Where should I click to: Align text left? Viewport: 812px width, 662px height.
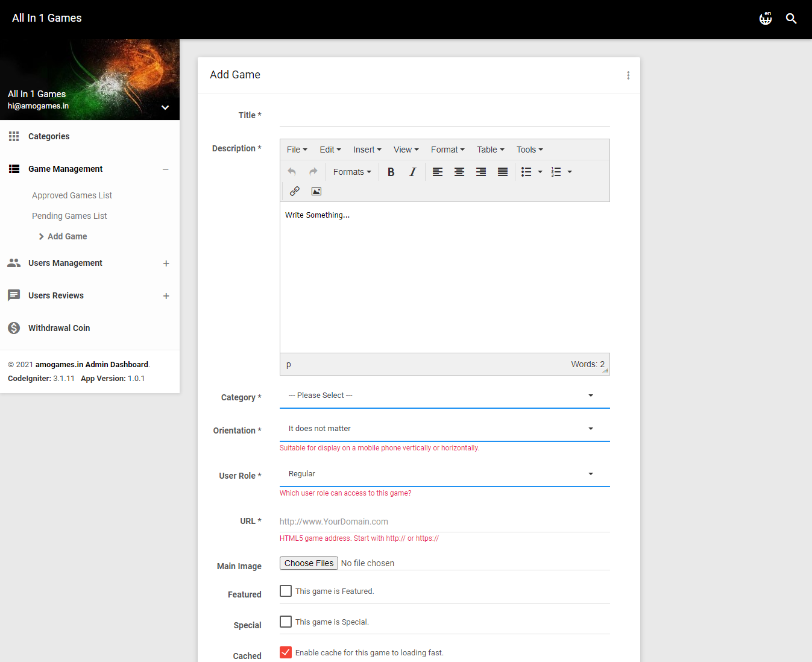point(438,172)
